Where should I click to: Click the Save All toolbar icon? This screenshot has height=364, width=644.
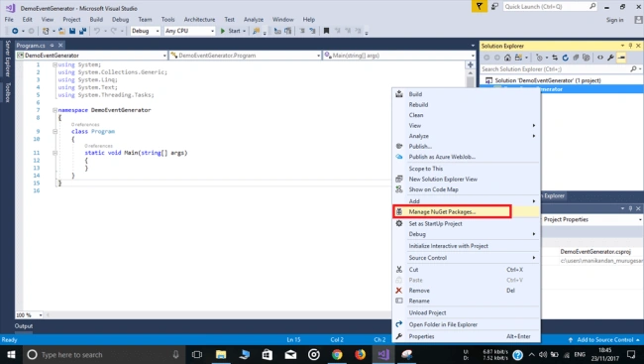(82, 31)
